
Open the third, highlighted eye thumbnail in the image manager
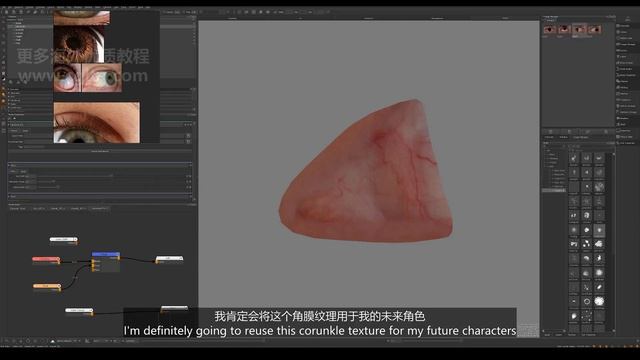coord(579,29)
